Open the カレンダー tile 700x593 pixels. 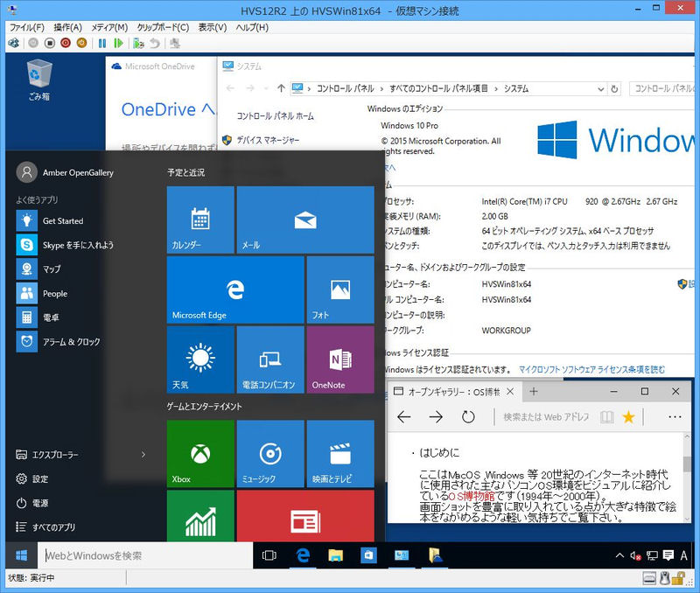pos(200,220)
